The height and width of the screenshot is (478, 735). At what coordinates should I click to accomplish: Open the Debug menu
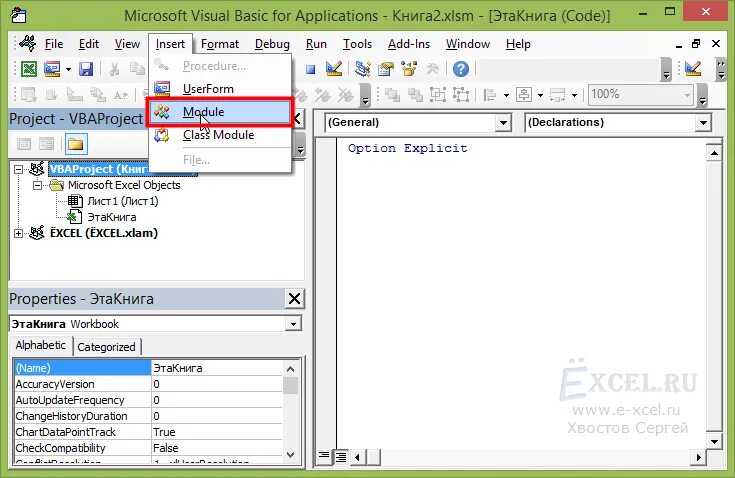272,44
